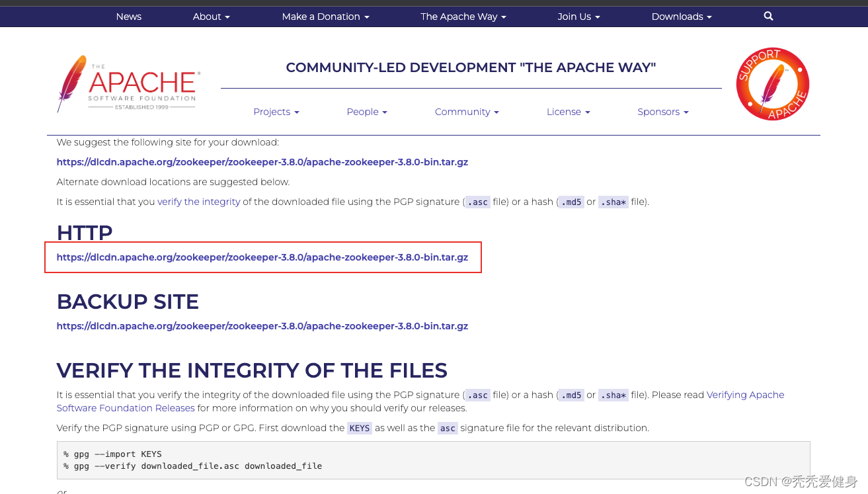Expand the About dropdown in navbar
This screenshot has height=494, width=868.
click(x=212, y=17)
